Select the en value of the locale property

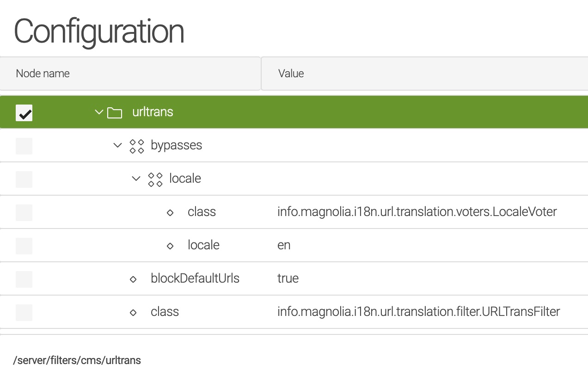[283, 245]
